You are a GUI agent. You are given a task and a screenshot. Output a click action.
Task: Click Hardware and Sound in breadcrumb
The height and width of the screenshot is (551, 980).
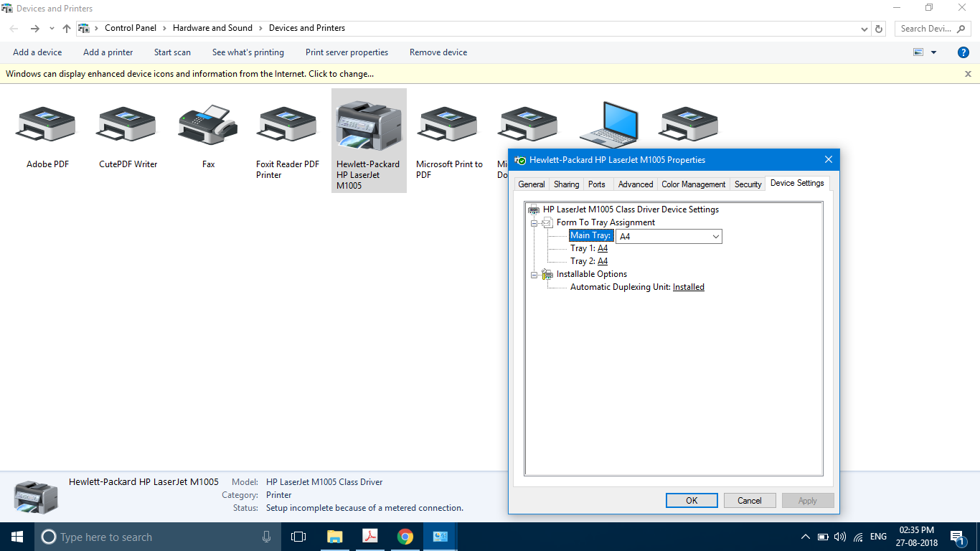[x=212, y=29]
